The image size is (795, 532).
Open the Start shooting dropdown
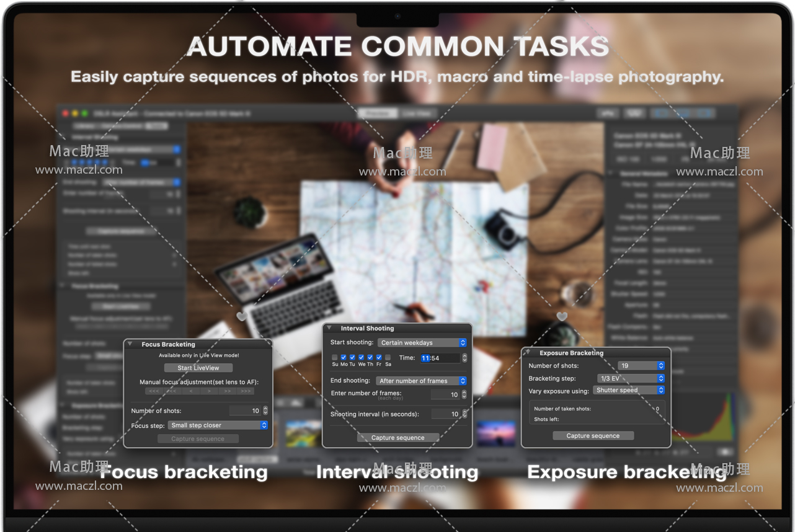(422, 342)
